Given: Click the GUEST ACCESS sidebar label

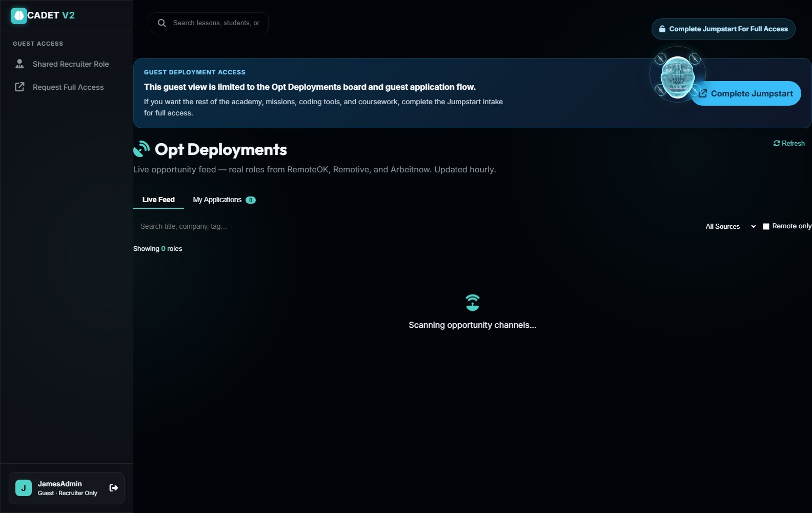Looking at the screenshot, I should pos(38,44).
